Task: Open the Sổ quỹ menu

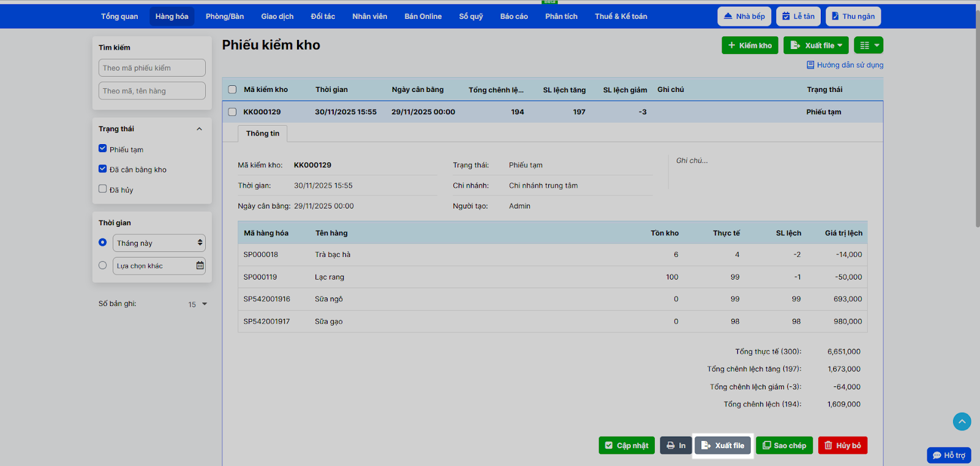Action: click(471, 17)
